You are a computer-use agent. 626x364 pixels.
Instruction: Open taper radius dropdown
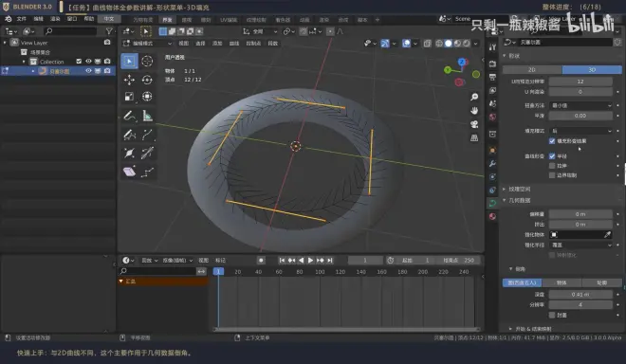(580, 245)
